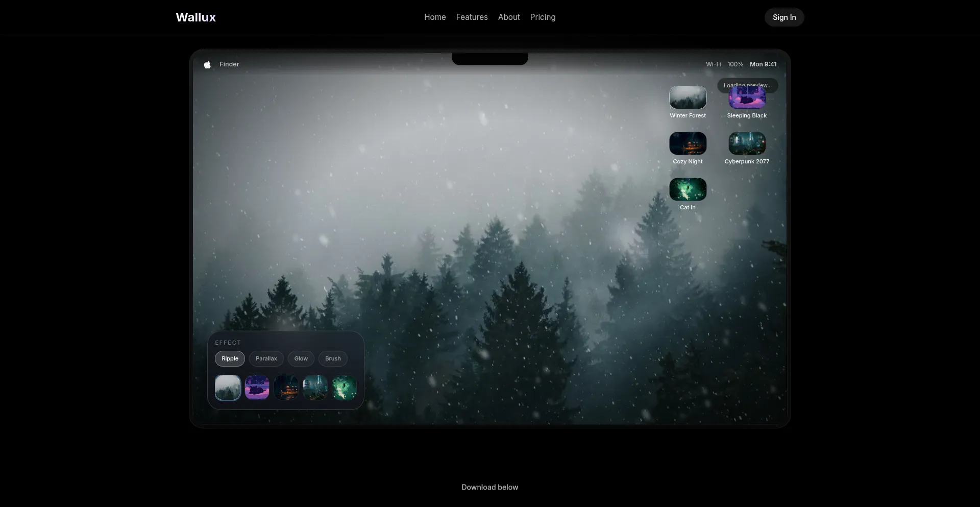This screenshot has height=507, width=980.
Task: Open the About page
Action: coord(509,17)
